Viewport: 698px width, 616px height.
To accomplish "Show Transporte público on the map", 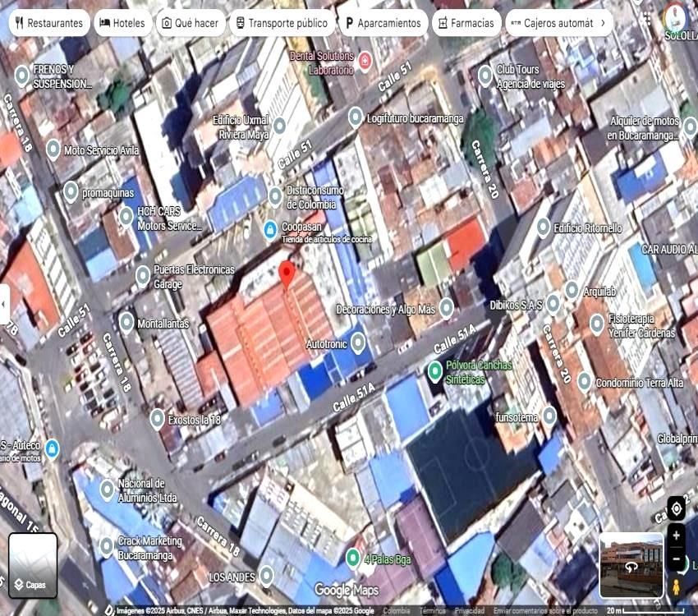I will coord(280,23).
